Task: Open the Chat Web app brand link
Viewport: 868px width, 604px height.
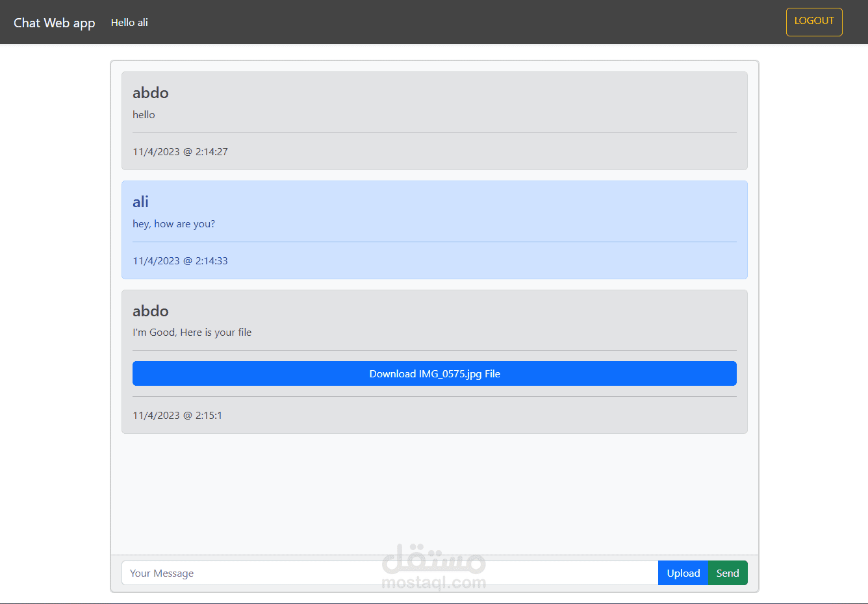Action: (x=55, y=23)
